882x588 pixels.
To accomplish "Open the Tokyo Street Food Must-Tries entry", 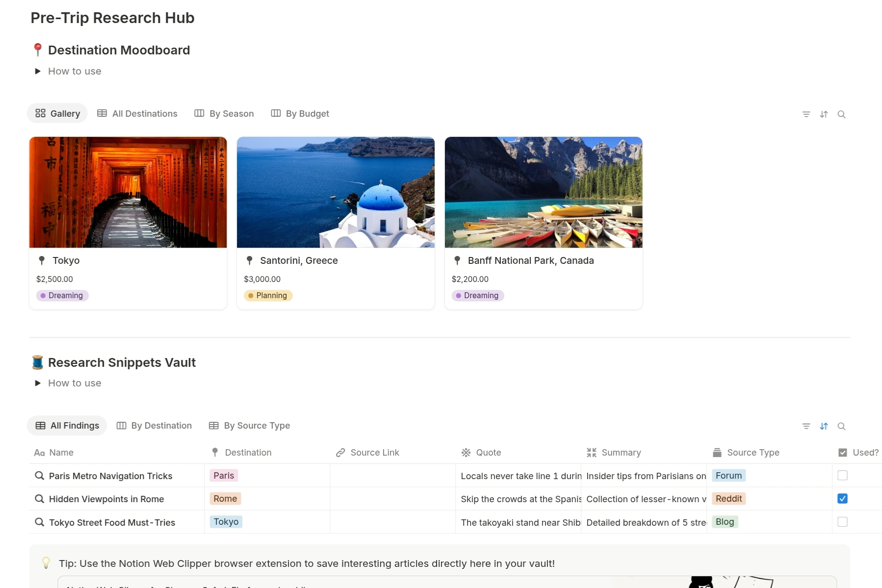I will point(112,523).
